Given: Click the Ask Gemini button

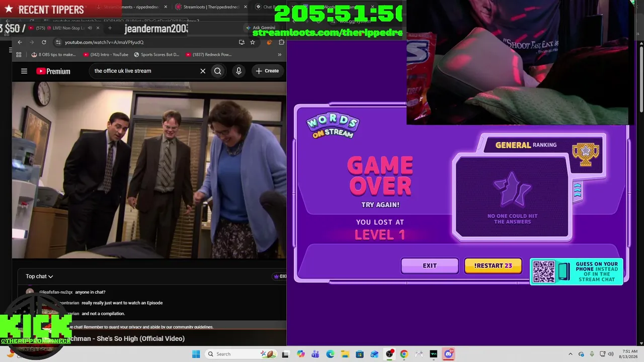Looking at the screenshot, I should [261, 28].
